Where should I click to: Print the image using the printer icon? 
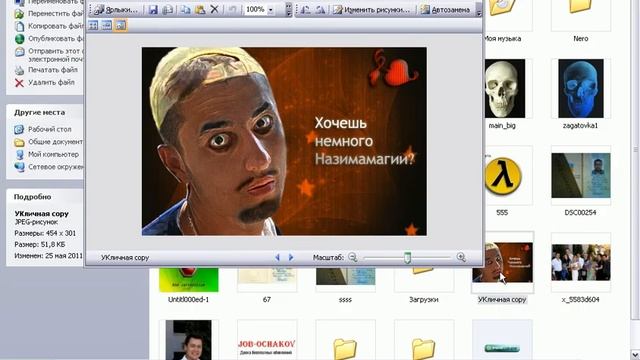click(x=168, y=9)
